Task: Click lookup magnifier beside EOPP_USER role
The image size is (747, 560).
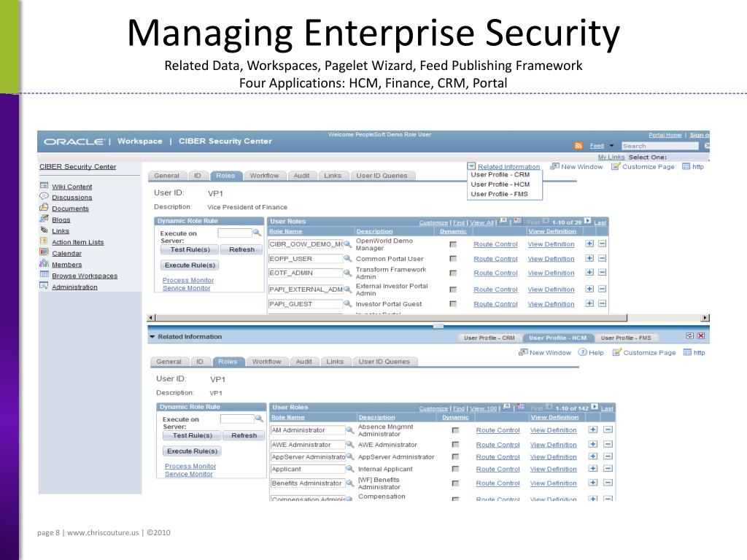Action: pyautogui.click(x=348, y=259)
